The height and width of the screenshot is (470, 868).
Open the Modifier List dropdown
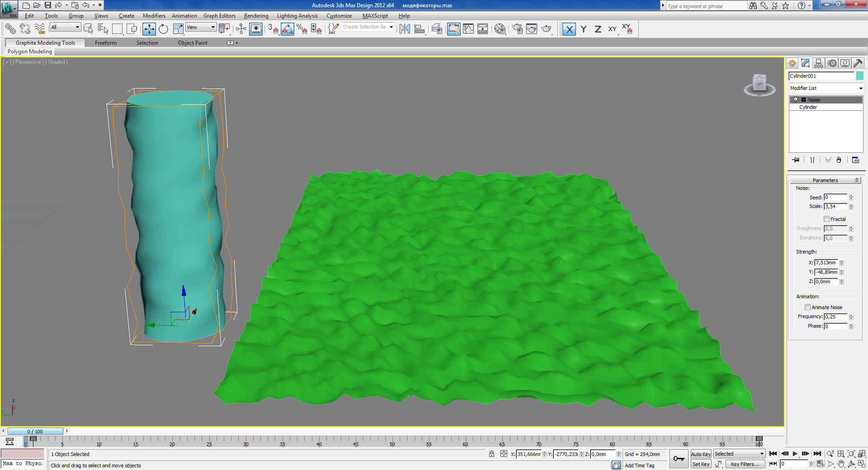[x=826, y=88]
